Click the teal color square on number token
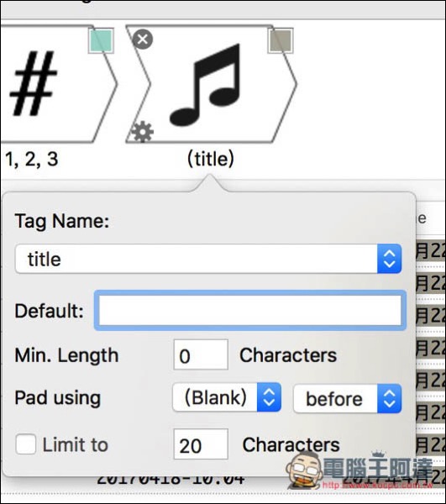 [x=102, y=41]
